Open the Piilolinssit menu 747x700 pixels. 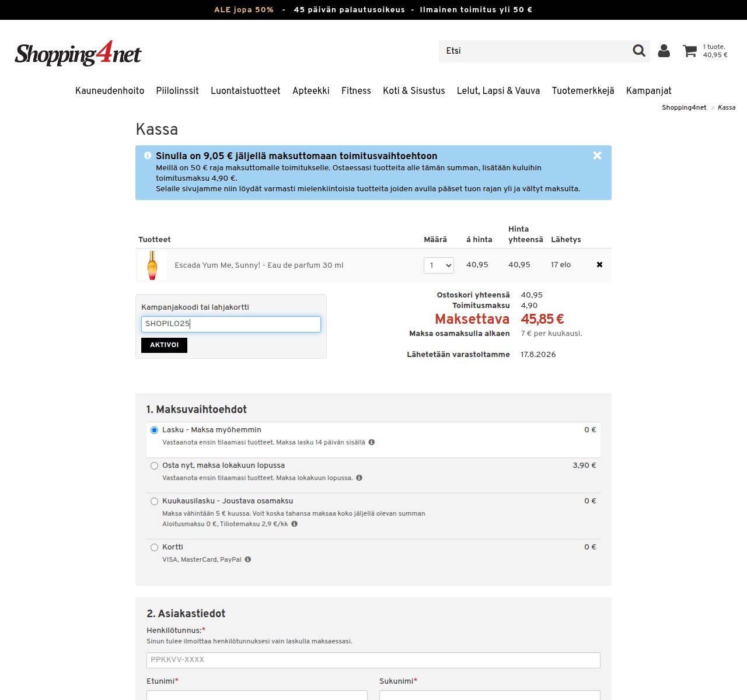pyautogui.click(x=177, y=90)
